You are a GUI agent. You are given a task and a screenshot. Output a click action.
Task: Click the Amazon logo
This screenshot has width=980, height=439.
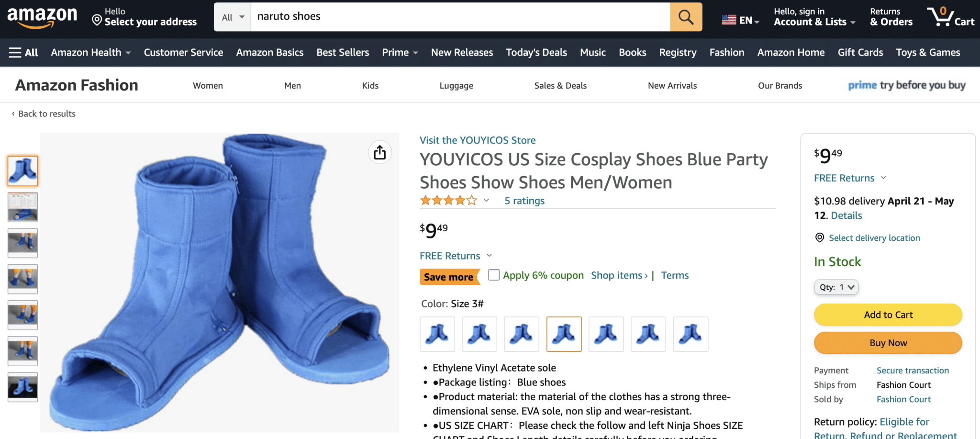pos(42,16)
